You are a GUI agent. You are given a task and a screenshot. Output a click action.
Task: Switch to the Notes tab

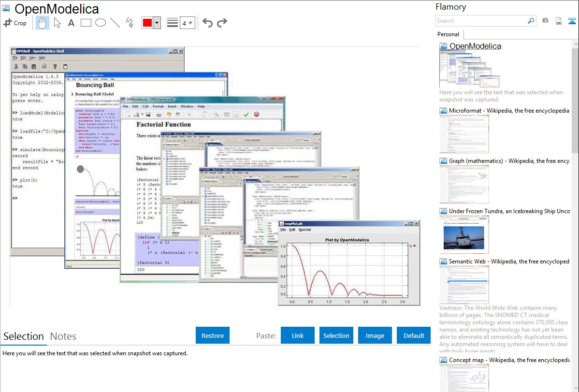(x=63, y=336)
